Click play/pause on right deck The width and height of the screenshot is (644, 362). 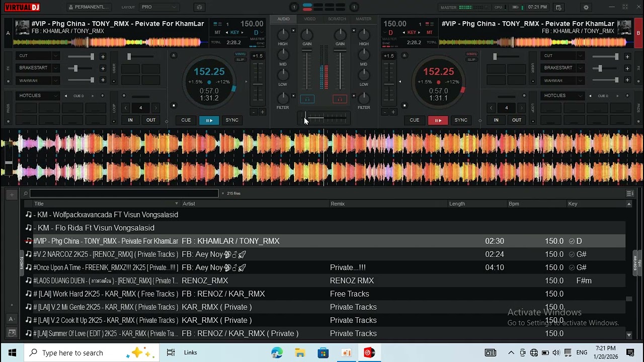click(x=438, y=120)
